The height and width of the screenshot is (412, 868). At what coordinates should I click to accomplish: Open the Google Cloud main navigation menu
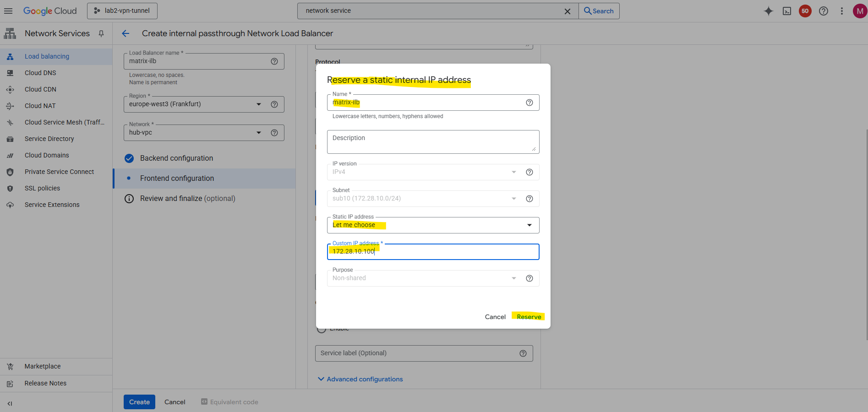click(8, 11)
